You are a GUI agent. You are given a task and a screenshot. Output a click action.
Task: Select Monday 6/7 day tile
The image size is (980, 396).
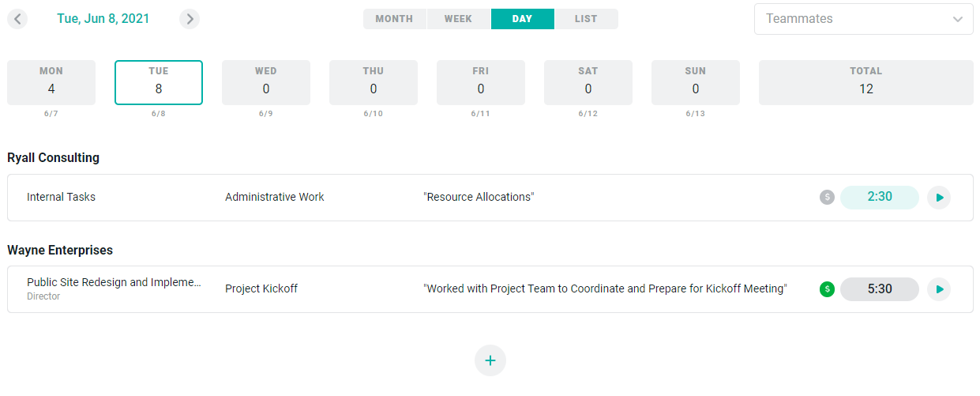tap(51, 83)
